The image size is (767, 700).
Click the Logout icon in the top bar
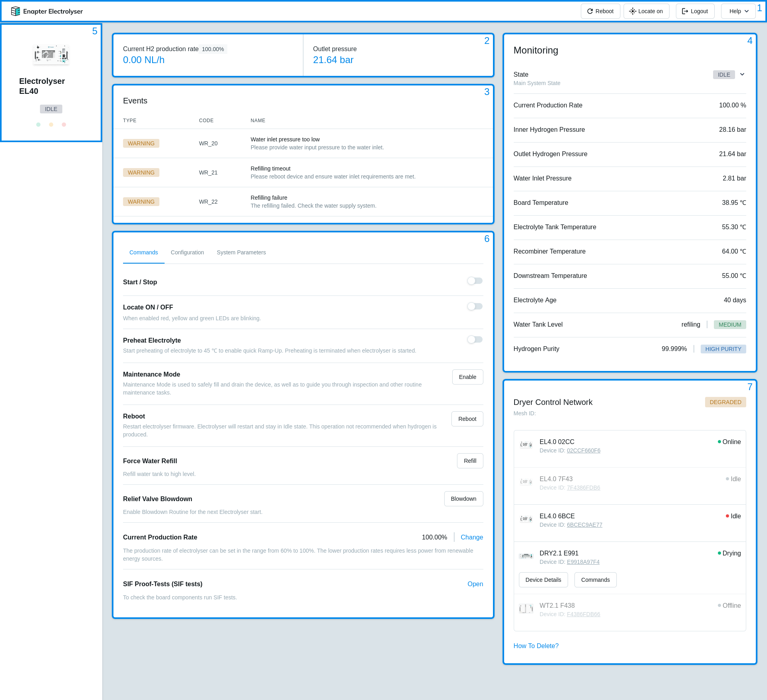click(685, 11)
